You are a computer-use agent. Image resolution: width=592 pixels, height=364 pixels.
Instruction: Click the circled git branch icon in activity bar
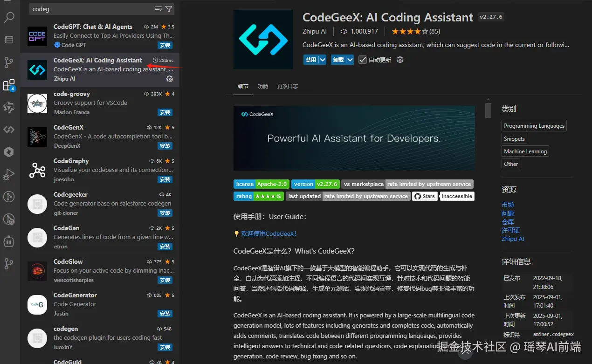[9, 197]
